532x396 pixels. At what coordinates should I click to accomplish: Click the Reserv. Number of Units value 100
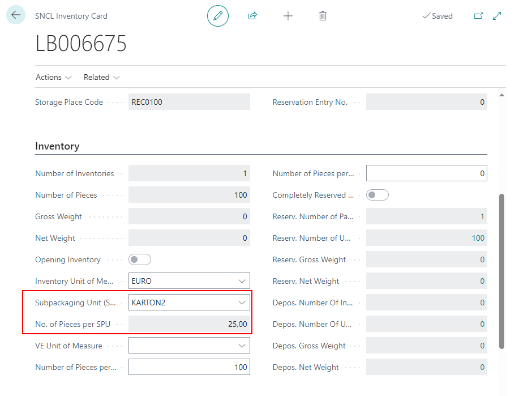[478, 238]
